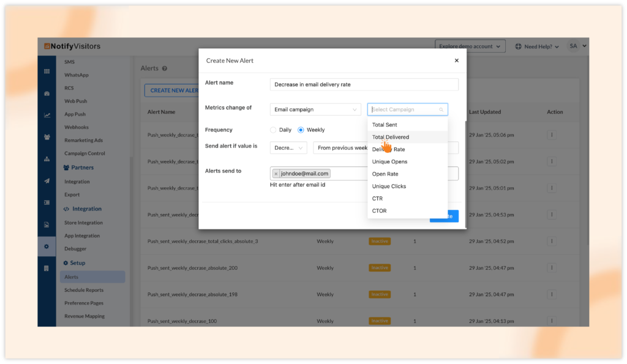
Task: Open Preference Pages in sidebar
Action: [84, 303]
